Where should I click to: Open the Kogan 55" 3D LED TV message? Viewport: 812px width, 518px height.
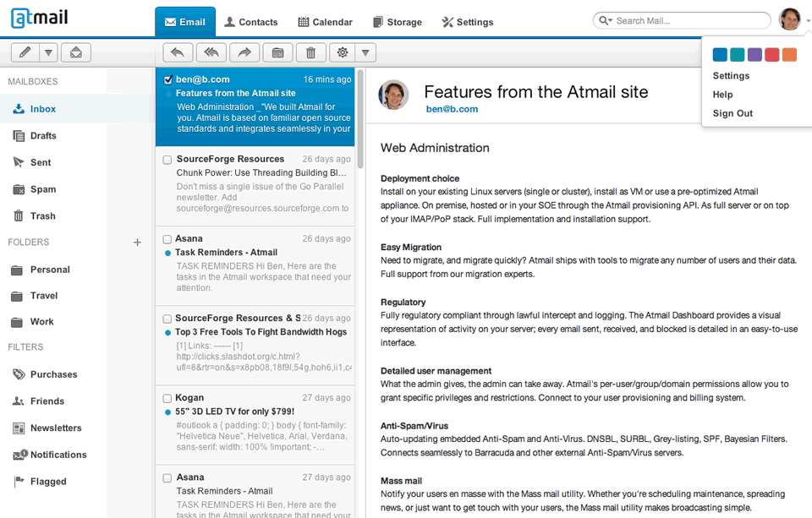255,425
